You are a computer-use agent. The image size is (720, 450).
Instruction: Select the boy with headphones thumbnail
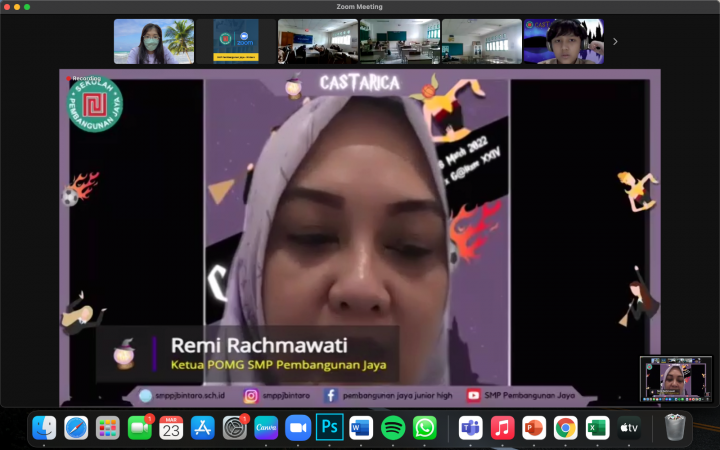[x=564, y=42]
